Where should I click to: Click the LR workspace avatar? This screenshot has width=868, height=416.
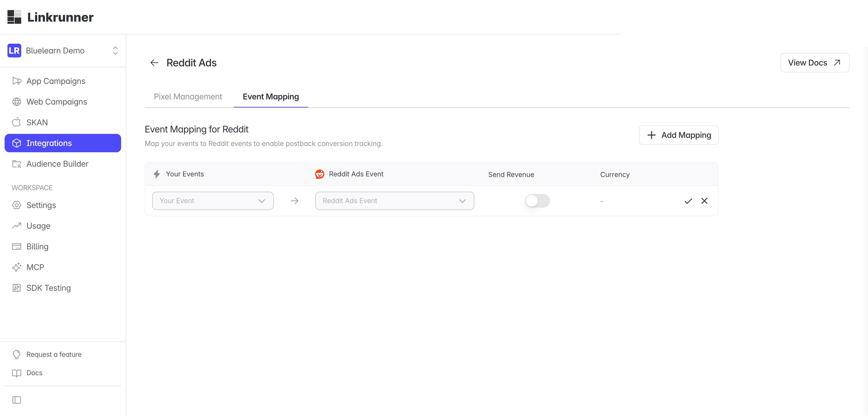[14, 51]
